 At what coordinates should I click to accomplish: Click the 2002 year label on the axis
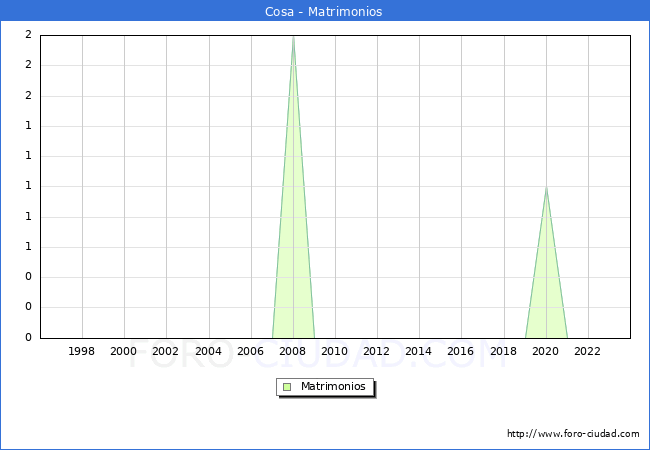(166, 351)
